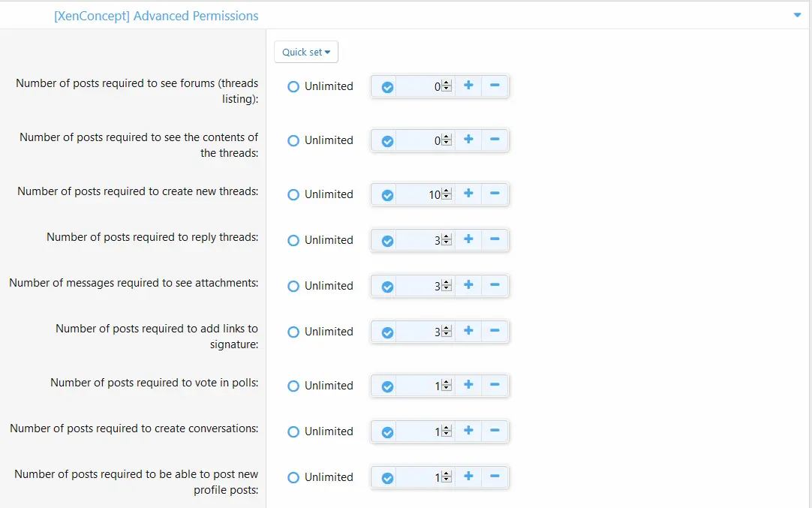Image resolution: width=812 pixels, height=508 pixels.
Task: Click minus for new profile posts row
Action: [495, 476]
